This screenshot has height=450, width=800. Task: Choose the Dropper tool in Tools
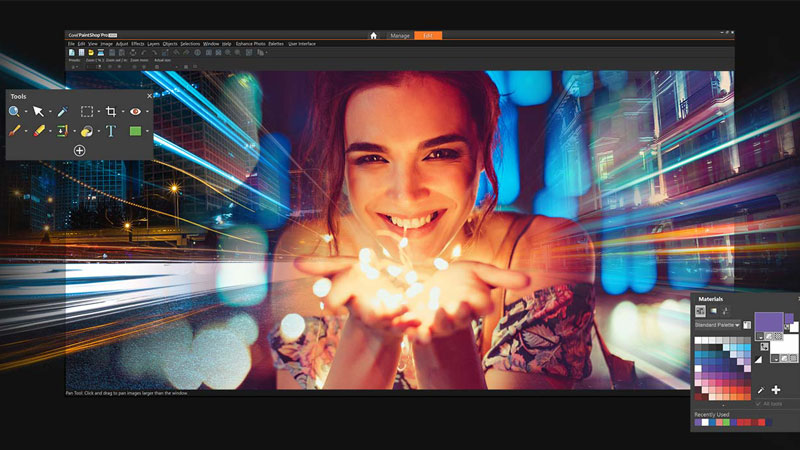[x=62, y=112]
